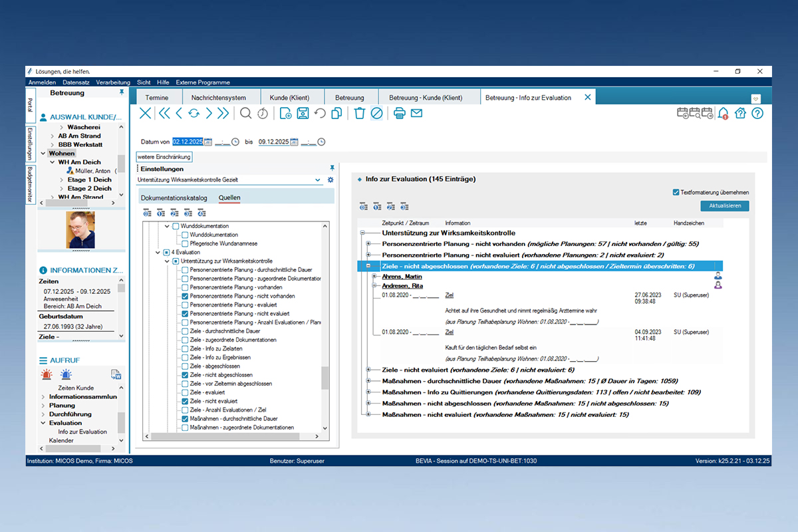The width and height of the screenshot is (798, 532).
Task: Click the delete trash can icon
Action: coord(360,113)
